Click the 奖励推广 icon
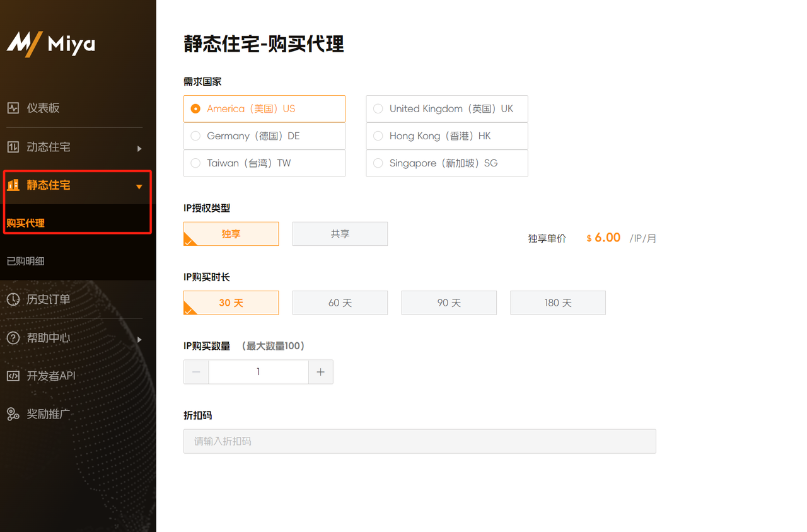 point(13,414)
